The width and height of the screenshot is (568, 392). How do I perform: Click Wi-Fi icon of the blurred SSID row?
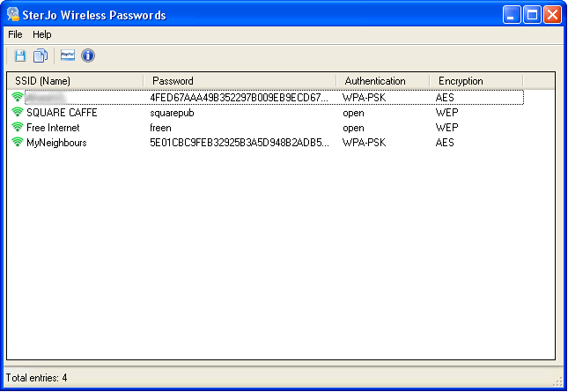click(x=17, y=97)
